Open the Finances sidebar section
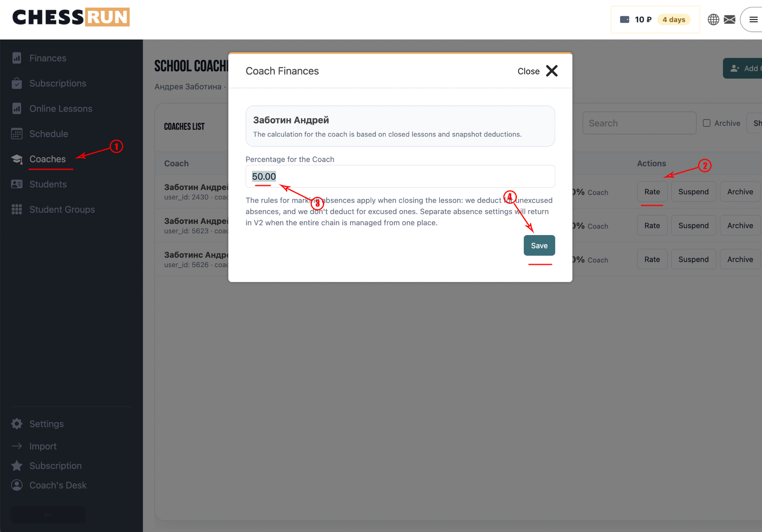Screen dimensions: 762x532 pyautogui.click(x=48, y=58)
